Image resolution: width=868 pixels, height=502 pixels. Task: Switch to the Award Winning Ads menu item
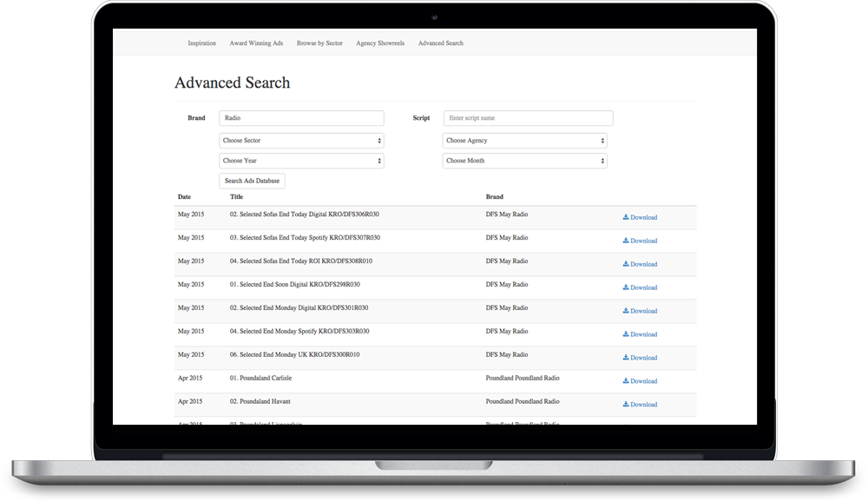pyautogui.click(x=256, y=43)
